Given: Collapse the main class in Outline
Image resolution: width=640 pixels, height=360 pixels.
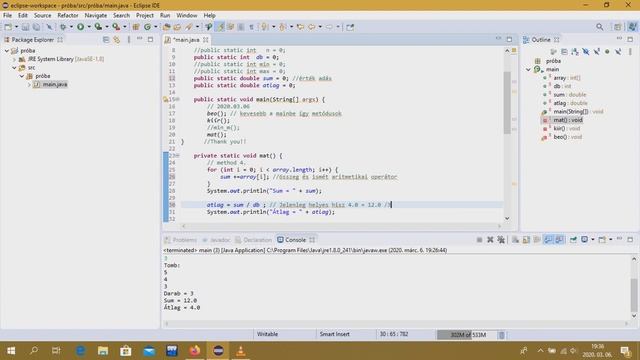Looking at the screenshot, I should (x=528, y=69).
